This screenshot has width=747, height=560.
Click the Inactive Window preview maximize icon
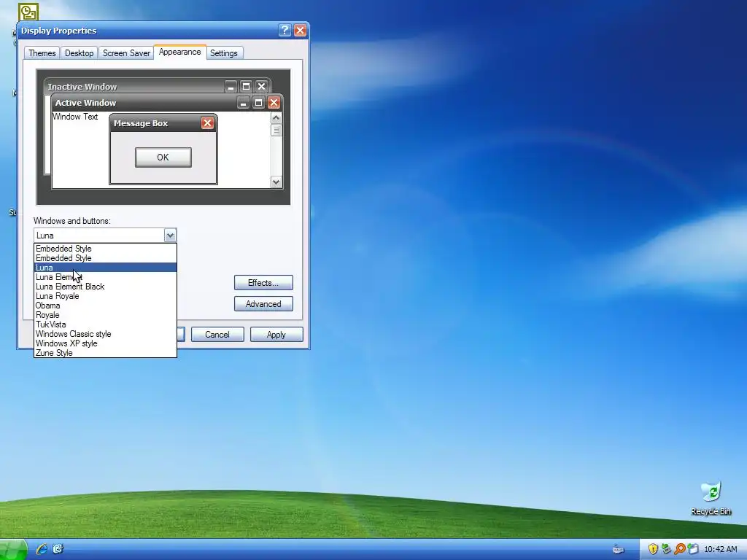point(247,87)
